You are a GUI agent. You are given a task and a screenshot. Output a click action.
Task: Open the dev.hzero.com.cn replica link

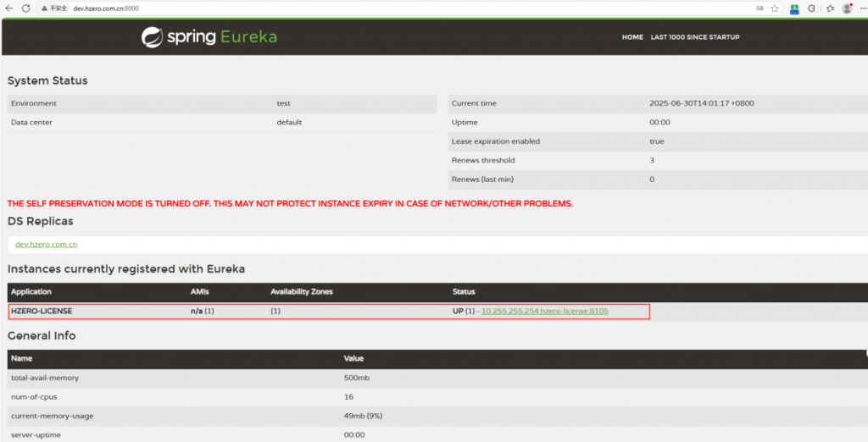47,244
